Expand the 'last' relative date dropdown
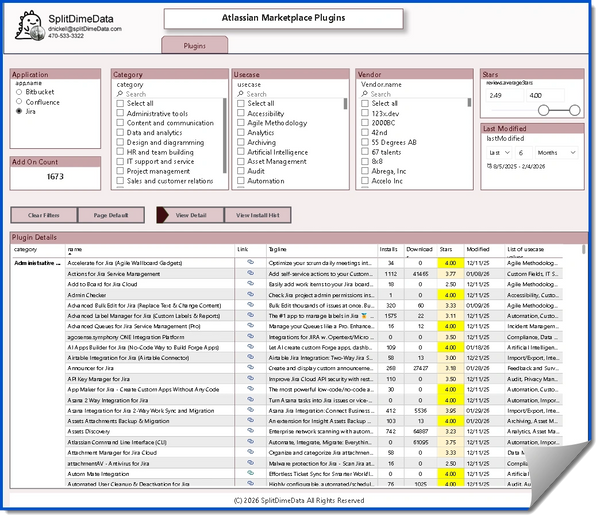600x519 pixels. (x=499, y=152)
